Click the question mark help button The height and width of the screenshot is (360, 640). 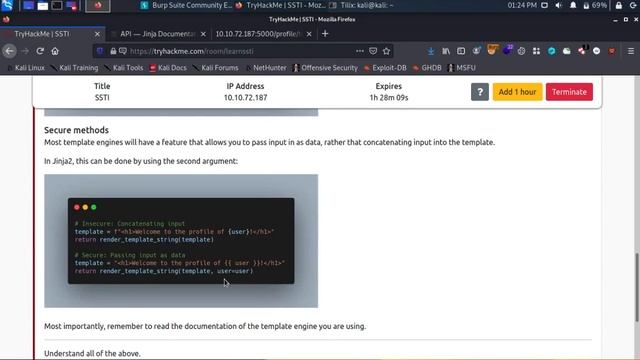click(480, 92)
